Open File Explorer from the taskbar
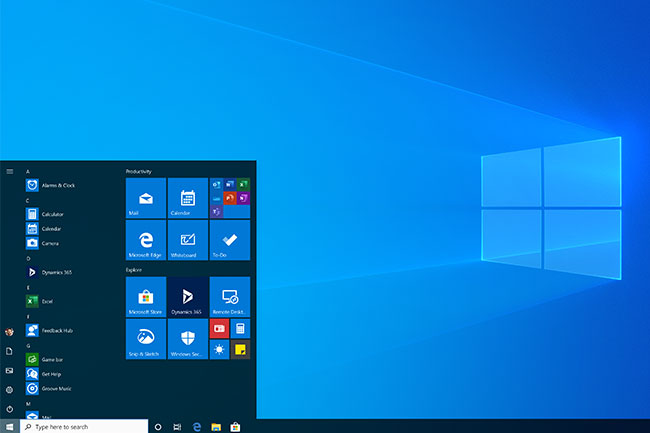Screen dimensions: 650x433 point(216,427)
